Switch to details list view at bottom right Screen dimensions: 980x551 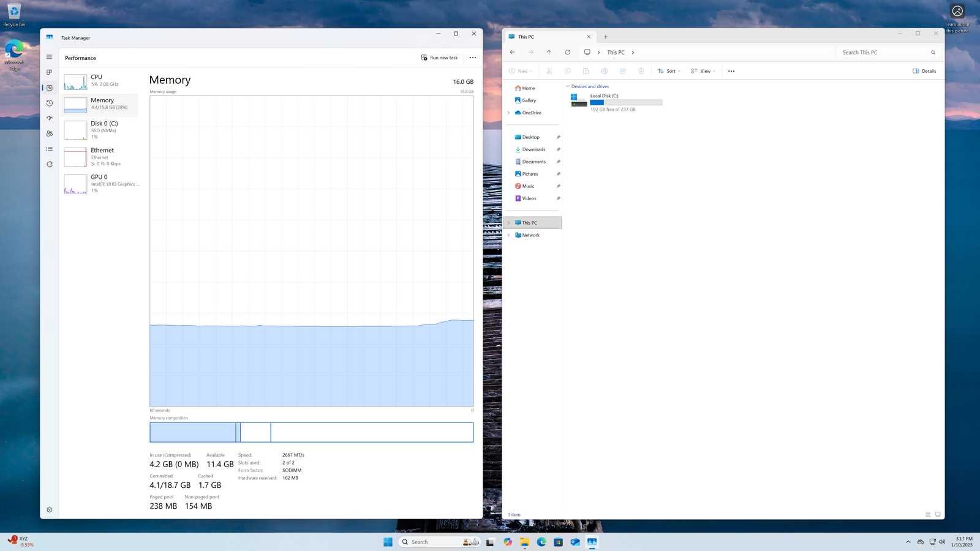coord(928,514)
